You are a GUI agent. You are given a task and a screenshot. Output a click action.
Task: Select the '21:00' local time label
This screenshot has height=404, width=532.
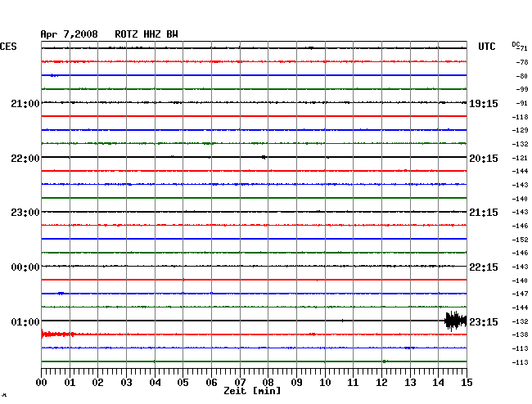25,103
